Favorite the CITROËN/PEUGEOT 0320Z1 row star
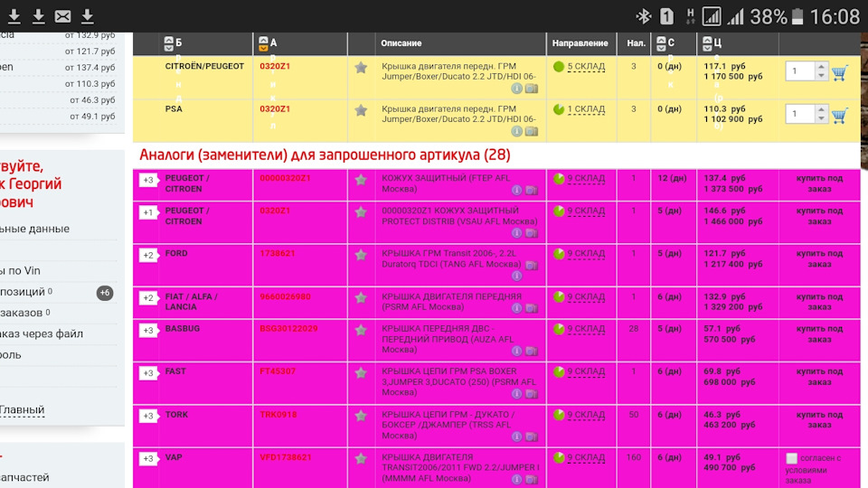Viewport: 868px width, 488px height. pyautogui.click(x=361, y=68)
